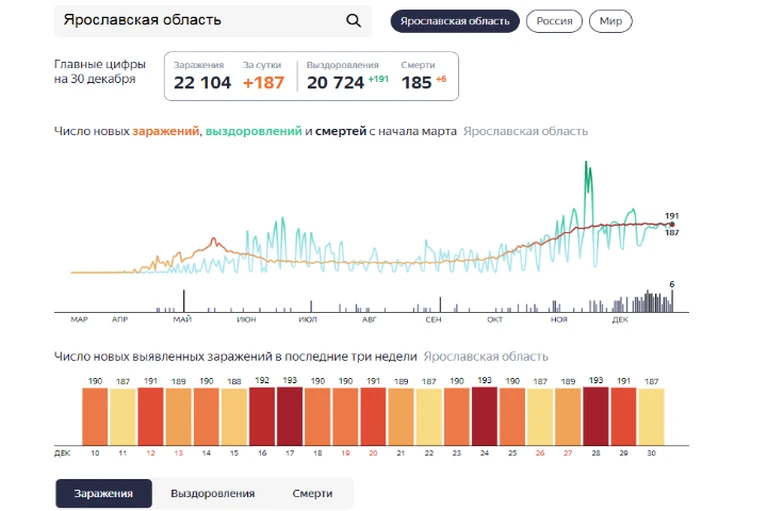Screen dimensions: 767x511
Task: Click the endpoint dot on line chart
Action: [x=672, y=224]
